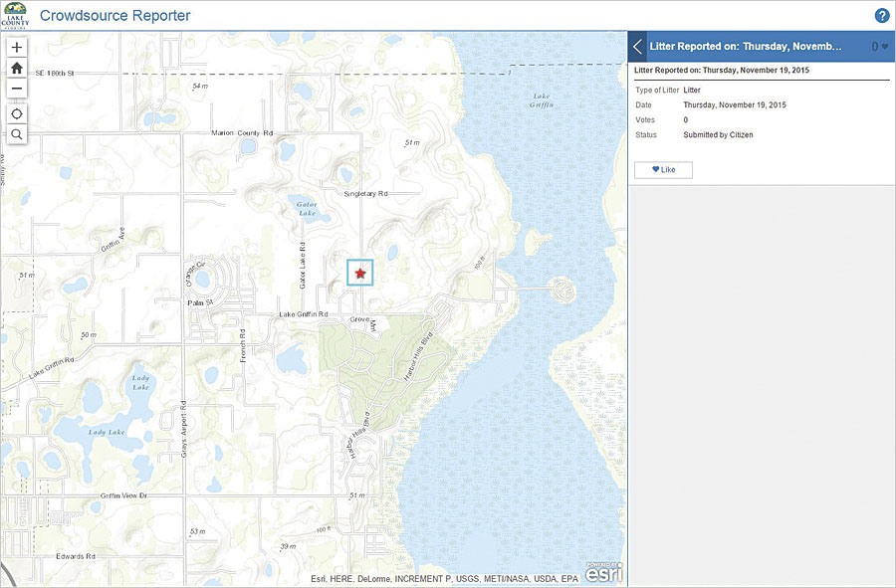Click the Grays Airport Rd label
Screen dimensions: 896x588
point(183,429)
